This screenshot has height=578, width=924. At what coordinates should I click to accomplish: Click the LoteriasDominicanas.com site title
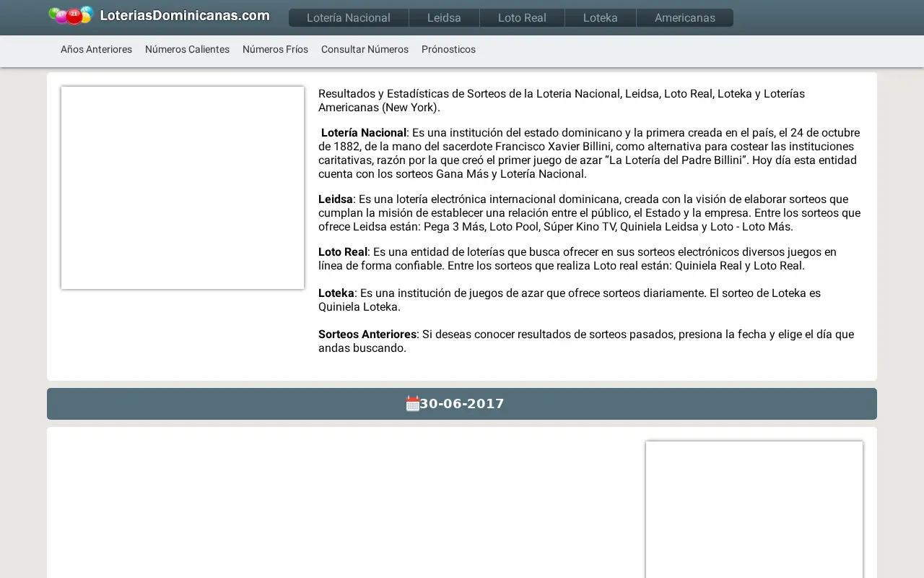tap(185, 15)
